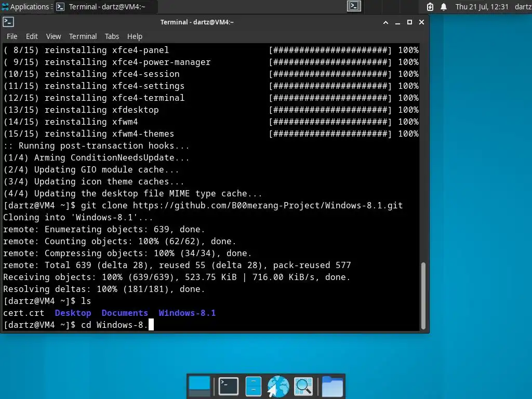Open the power manager battery icon
Viewport: 532px width, 399px height.
[x=430, y=7]
